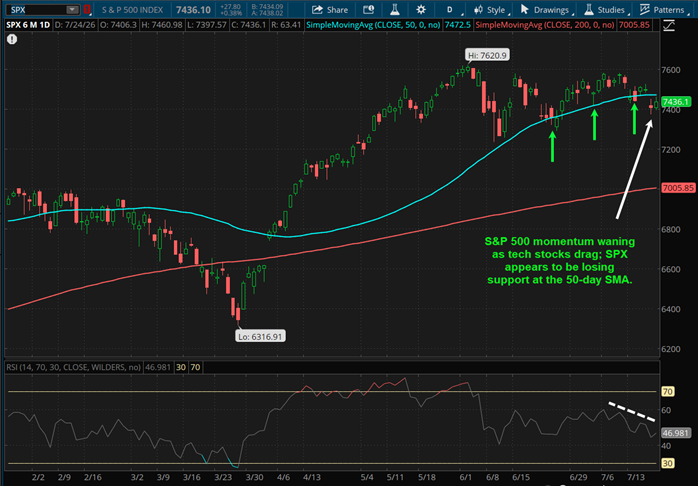Click the 30 level tag on the RSI axis
This screenshot has height=487, width=699.
click(667, 463)
